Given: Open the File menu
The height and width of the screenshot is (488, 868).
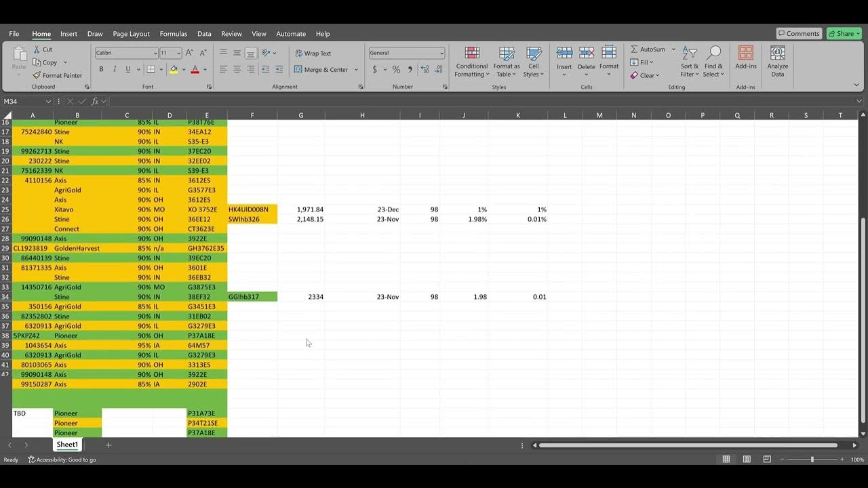Looking at the screenshot, I should pos(14,34).
